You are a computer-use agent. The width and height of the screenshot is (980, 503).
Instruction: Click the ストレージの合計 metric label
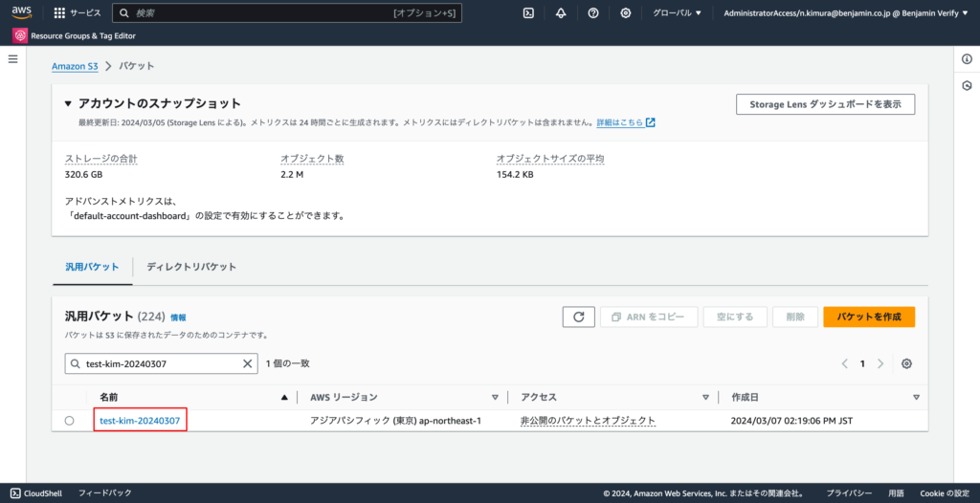[101, 159]
